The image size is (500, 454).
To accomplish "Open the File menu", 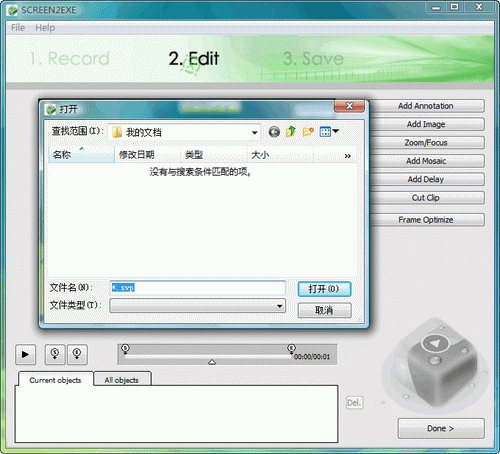I will tap(18, 28).
